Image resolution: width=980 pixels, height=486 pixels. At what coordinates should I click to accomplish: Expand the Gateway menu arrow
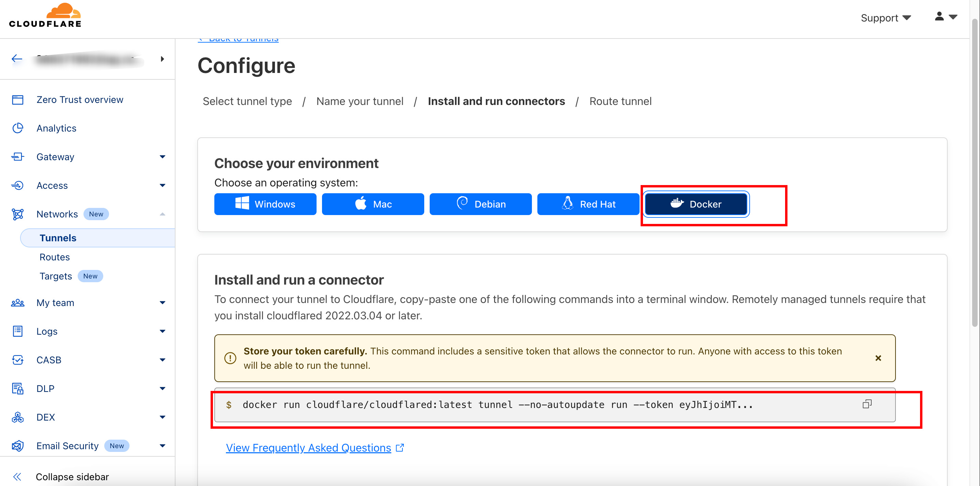pos(163,157)
